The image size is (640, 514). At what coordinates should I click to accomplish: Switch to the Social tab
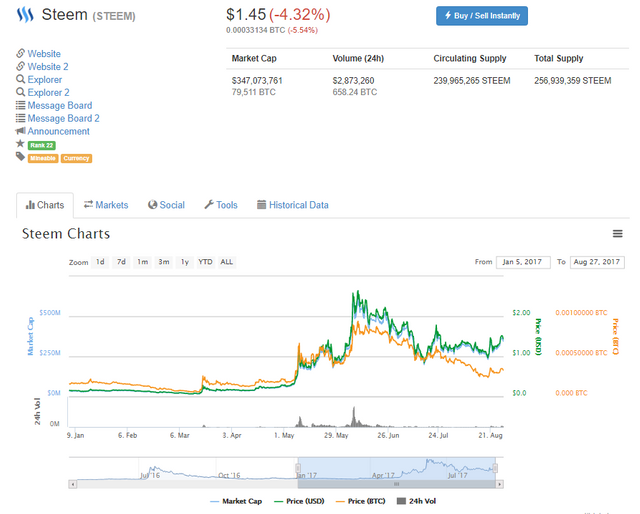click(167, 205)
